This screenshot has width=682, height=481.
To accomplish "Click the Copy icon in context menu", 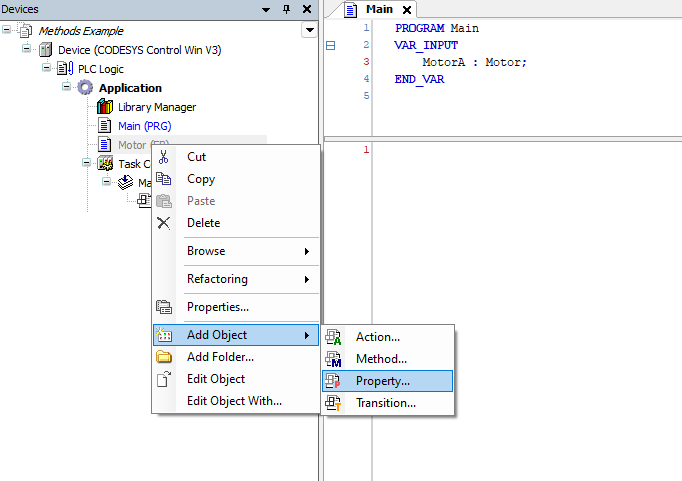I will (164, 179).
